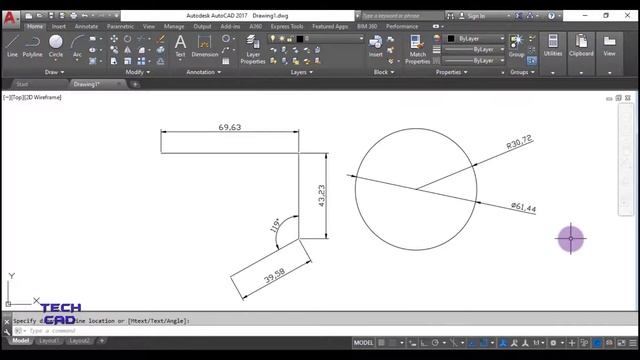
Task: Expand the Modify panel
Action: tap(138, 72)
